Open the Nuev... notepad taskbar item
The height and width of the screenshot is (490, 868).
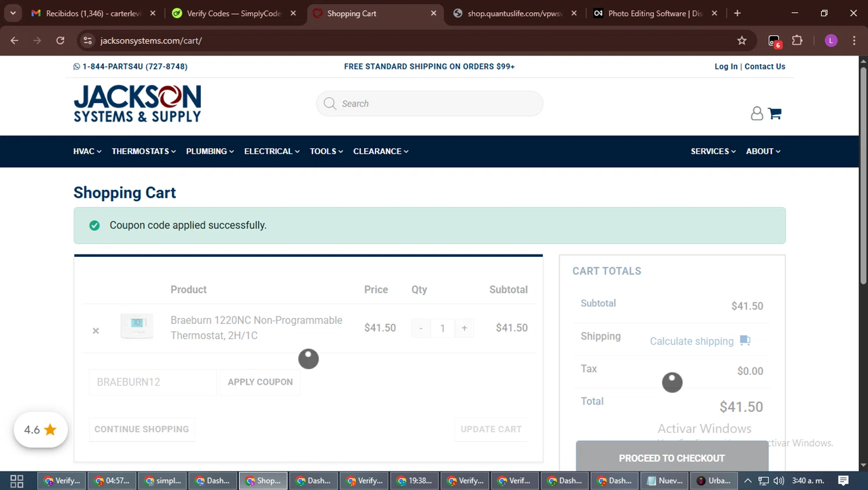coord(664,481)
